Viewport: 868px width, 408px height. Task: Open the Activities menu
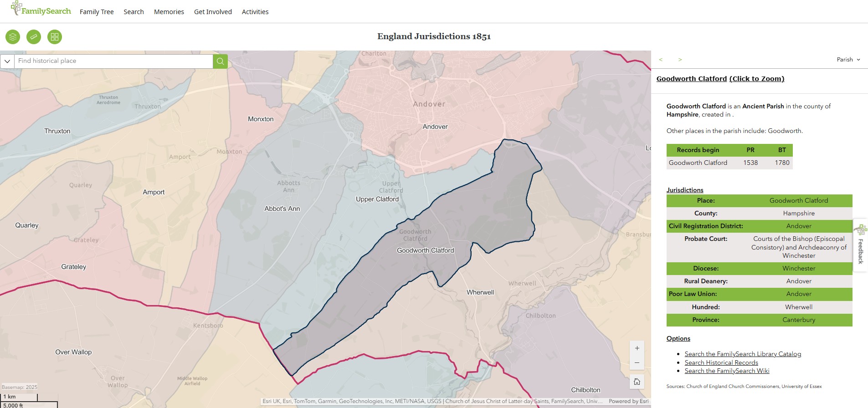pos(255,12)
